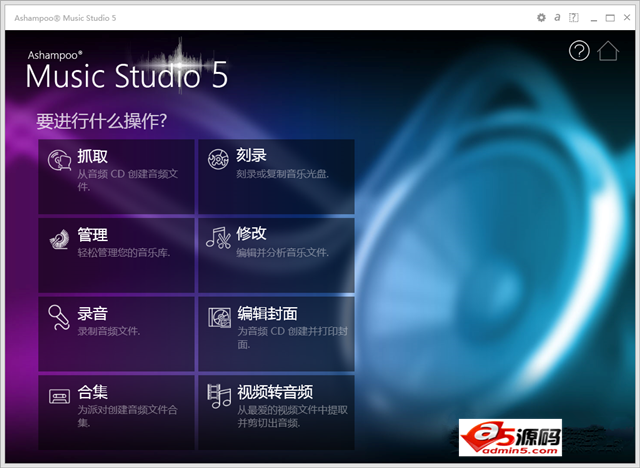Click the 合集 cassette tape icon
Image resolution: width=640 pixels, height=468 pixels.
tap(60, 395)
